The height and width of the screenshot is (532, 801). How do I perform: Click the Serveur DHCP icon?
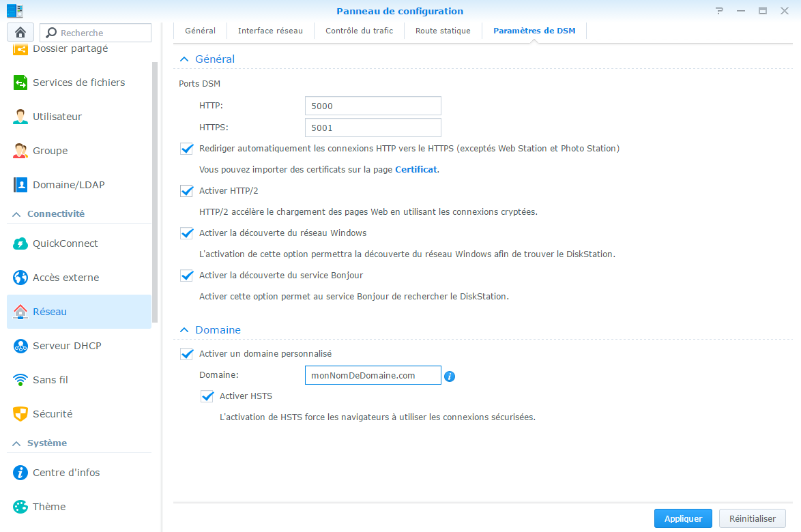[x=20, y=346]
